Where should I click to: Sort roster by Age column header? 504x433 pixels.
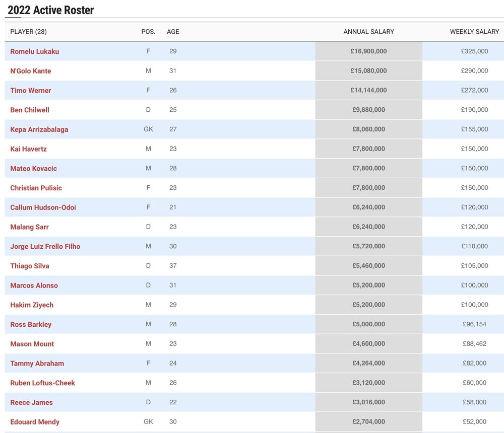point(173,32)
